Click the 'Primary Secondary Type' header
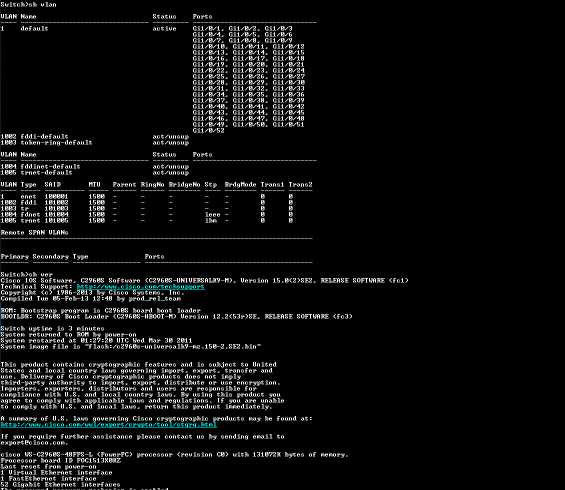Viewport: 565px width, 490px height. (x=44, y=257)
